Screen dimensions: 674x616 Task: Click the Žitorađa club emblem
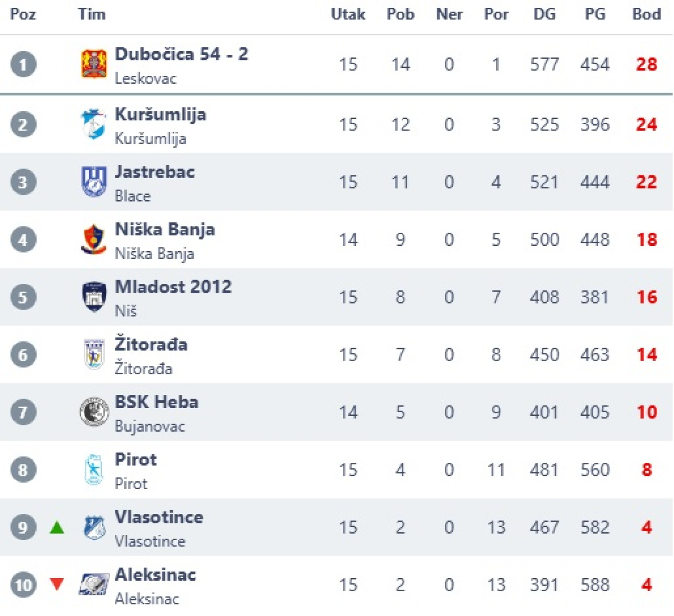pyautogui.click(x=94, y=354)
